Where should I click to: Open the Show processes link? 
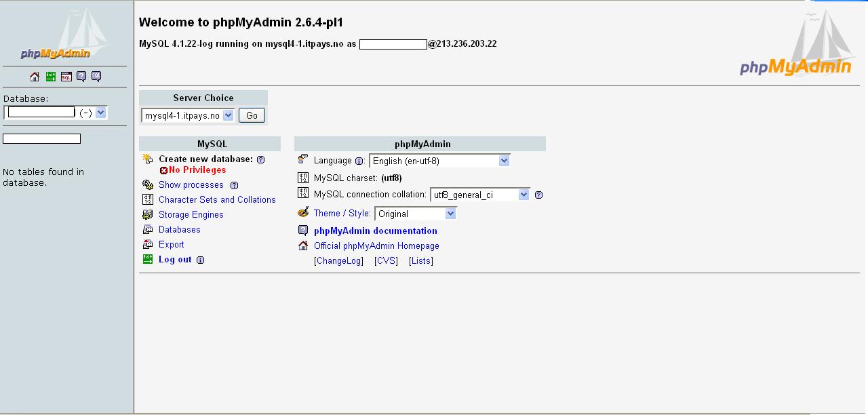[x=191, y=184]
